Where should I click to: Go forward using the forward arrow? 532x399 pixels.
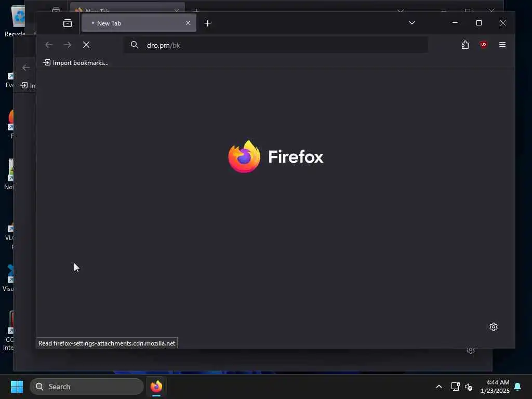(68, 45)
